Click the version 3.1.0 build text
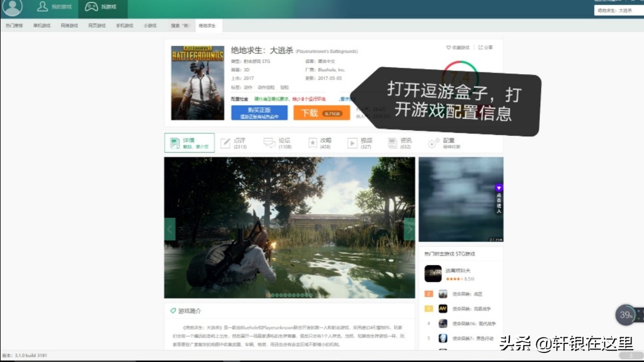644x362 pixels. [x=25, y=355]
